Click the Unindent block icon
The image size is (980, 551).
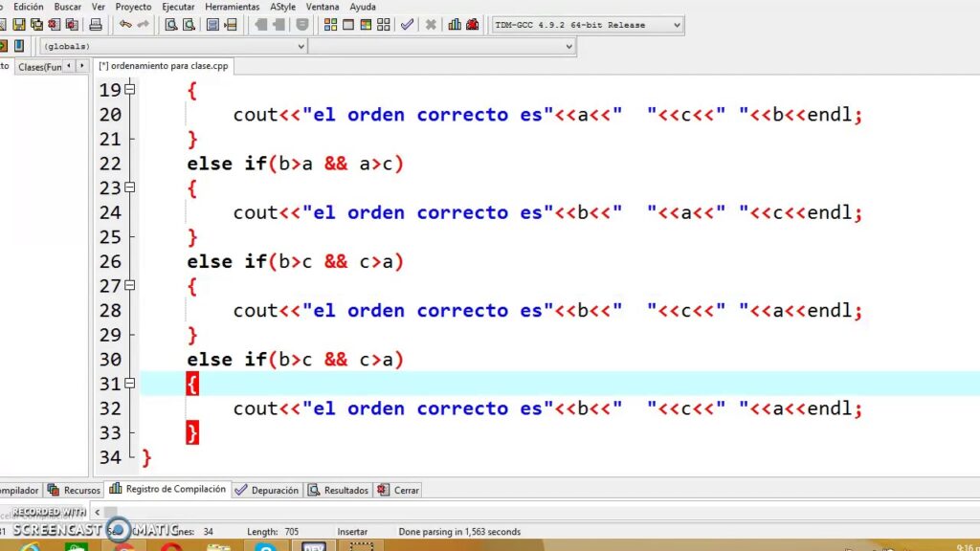coord(278,25)
